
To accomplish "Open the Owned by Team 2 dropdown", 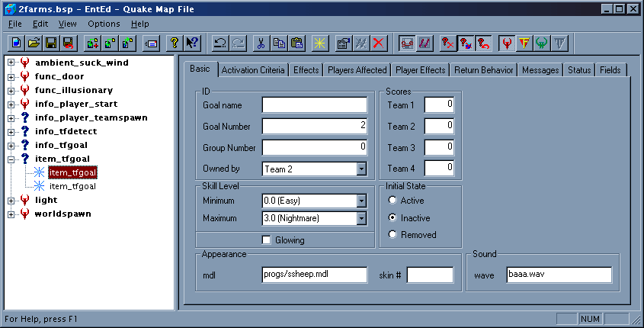I will pos(361,169).
